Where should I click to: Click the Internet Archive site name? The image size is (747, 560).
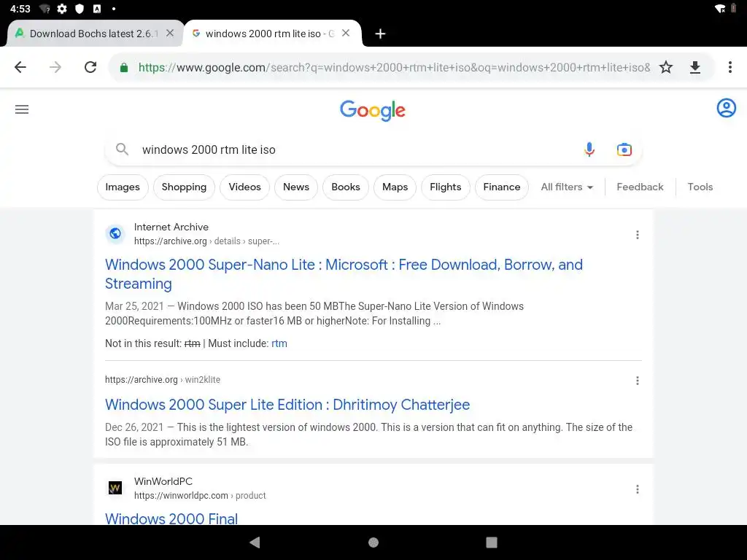pos(171,227)
